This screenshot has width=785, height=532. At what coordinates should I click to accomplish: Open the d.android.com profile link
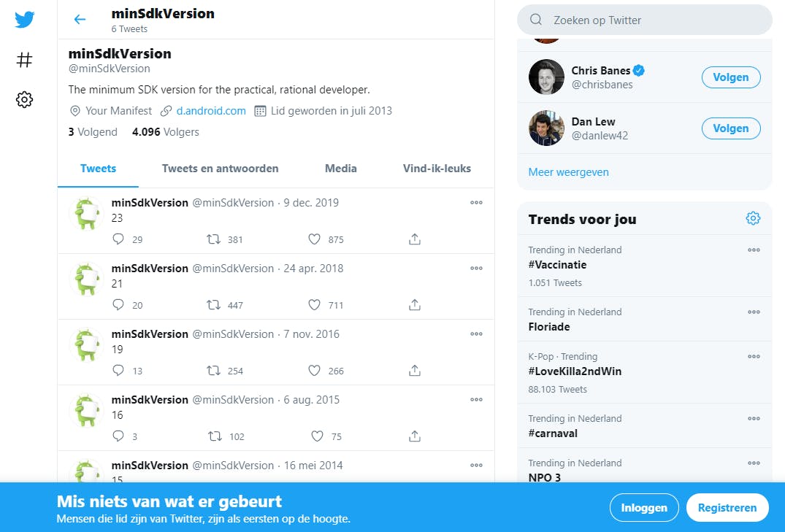point(211,111)
